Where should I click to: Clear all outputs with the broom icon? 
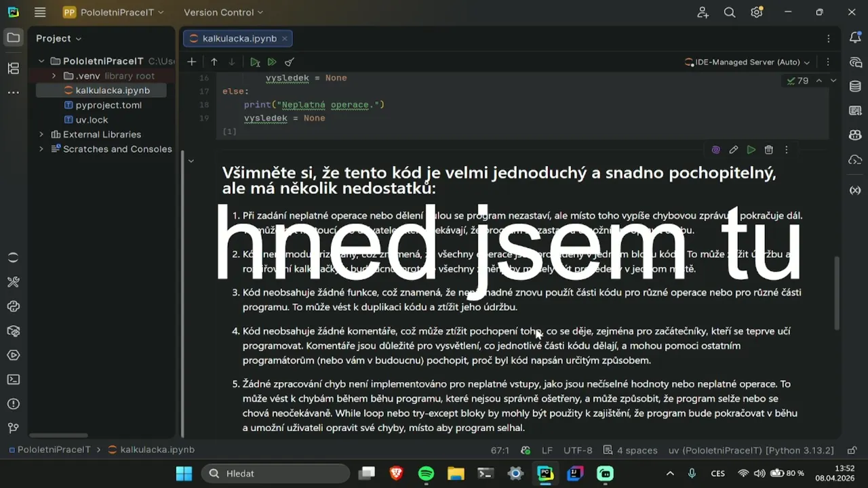click(x=290, y=62)
